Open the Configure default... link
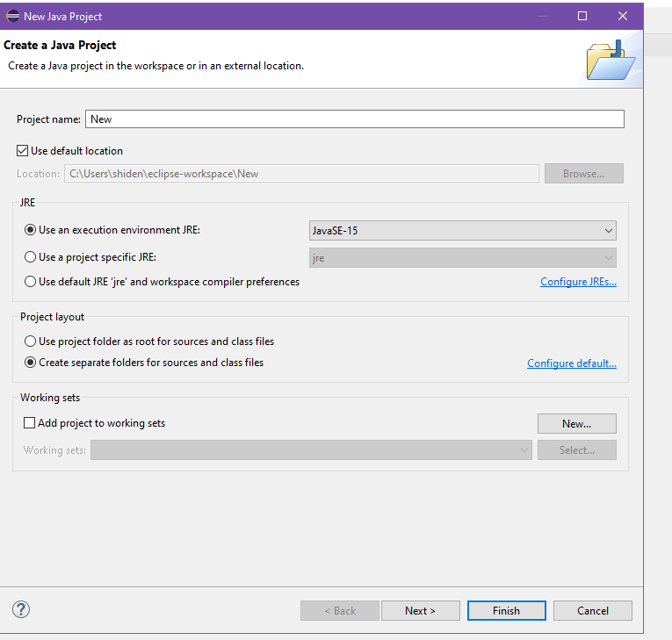Viewport: 672px width, 640px height. [572, 363]
